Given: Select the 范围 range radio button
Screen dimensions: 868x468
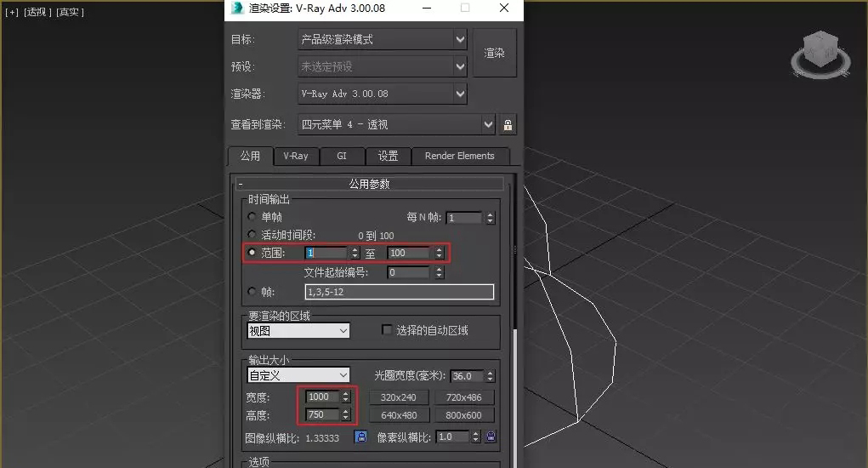Looking at the screenshot, I should [x=252, y=253].
